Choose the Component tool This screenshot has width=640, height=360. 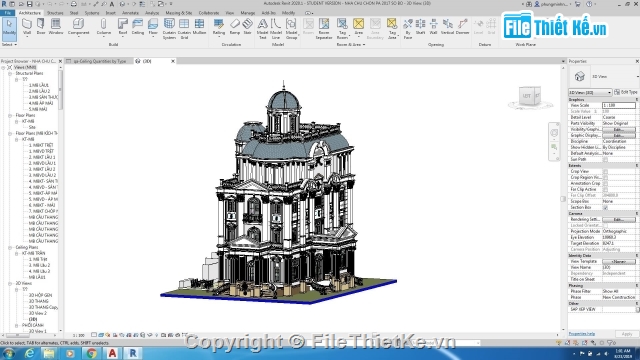tap(78, 27)
